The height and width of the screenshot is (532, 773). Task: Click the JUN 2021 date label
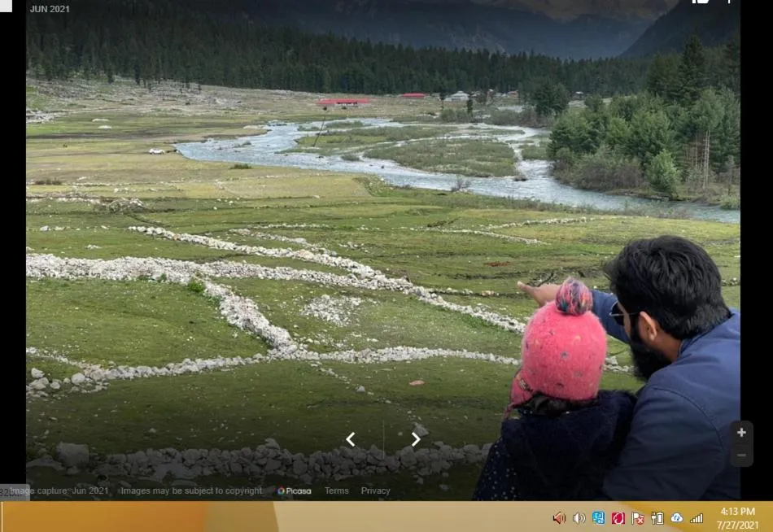coord(50,9)
